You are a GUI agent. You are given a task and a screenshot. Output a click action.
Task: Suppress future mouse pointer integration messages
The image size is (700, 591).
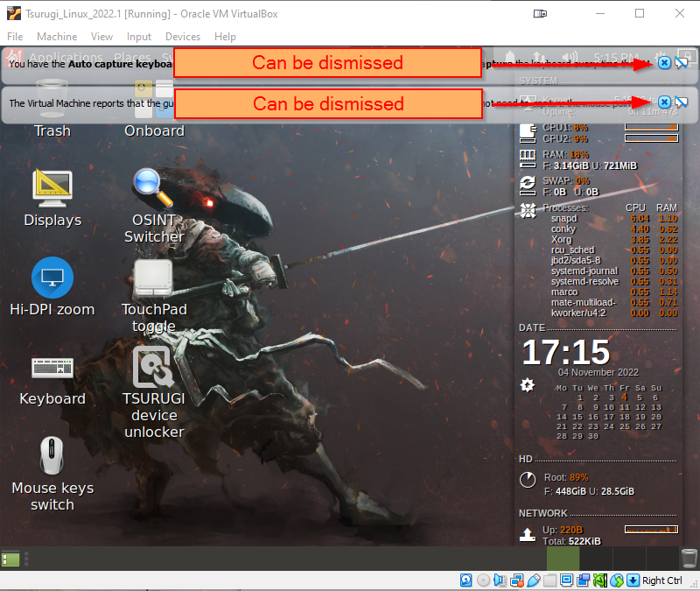pyautogui.click(x=681, y=102)
